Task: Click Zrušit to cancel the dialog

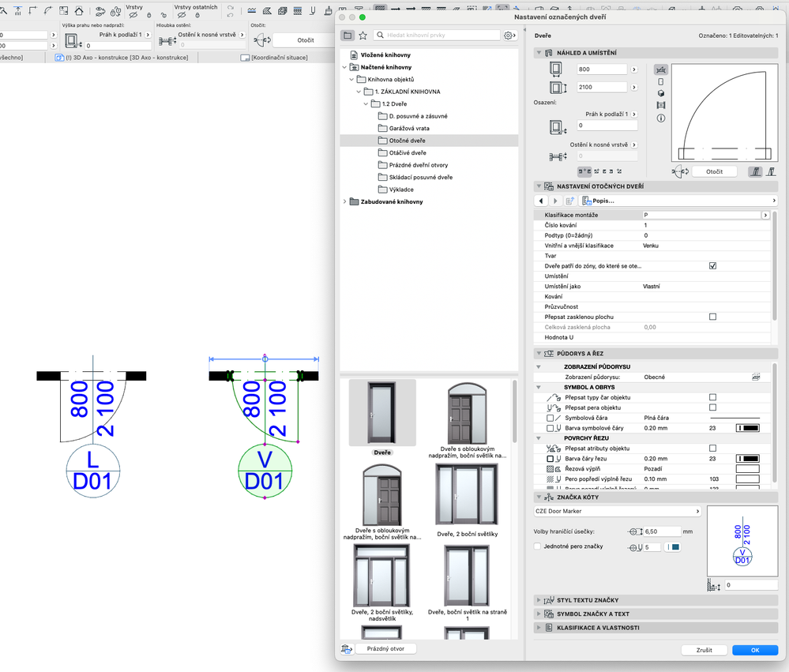Action: pyautogui.click(x=704, y=650)
